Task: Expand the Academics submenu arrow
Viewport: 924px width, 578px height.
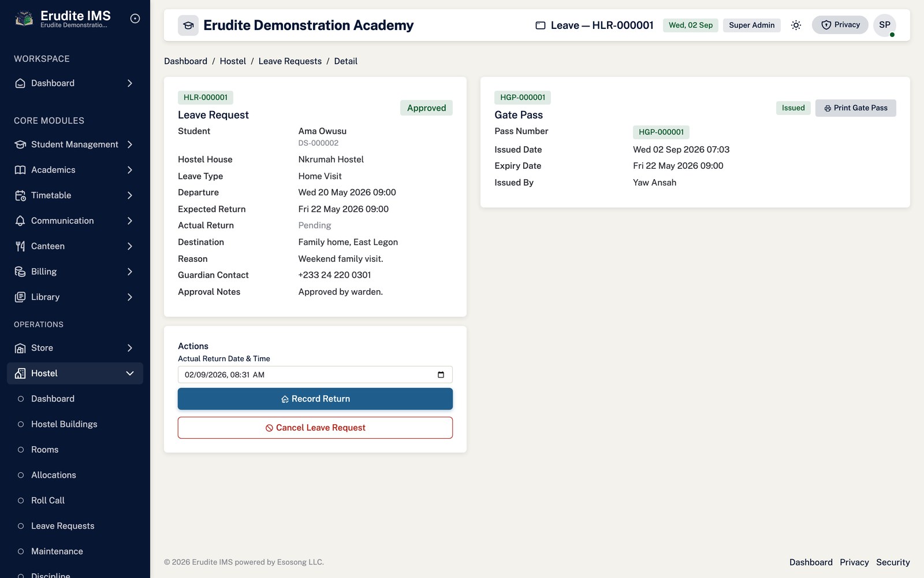Action: [130, 170]
